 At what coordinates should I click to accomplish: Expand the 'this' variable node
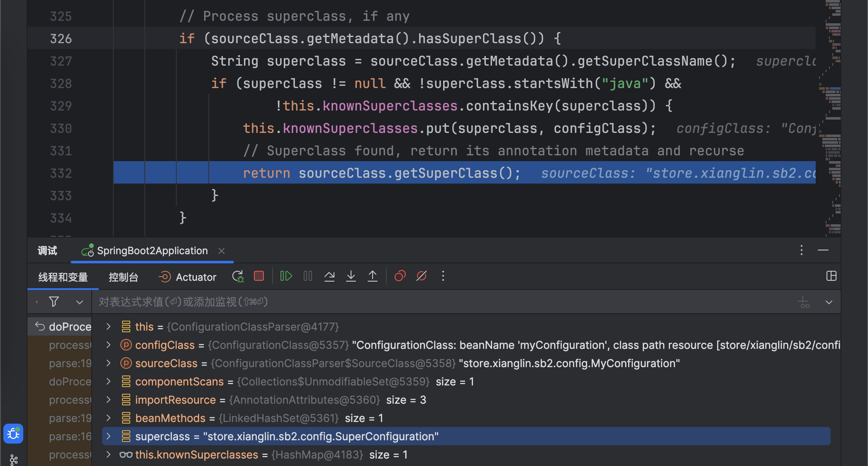(108, 326)
